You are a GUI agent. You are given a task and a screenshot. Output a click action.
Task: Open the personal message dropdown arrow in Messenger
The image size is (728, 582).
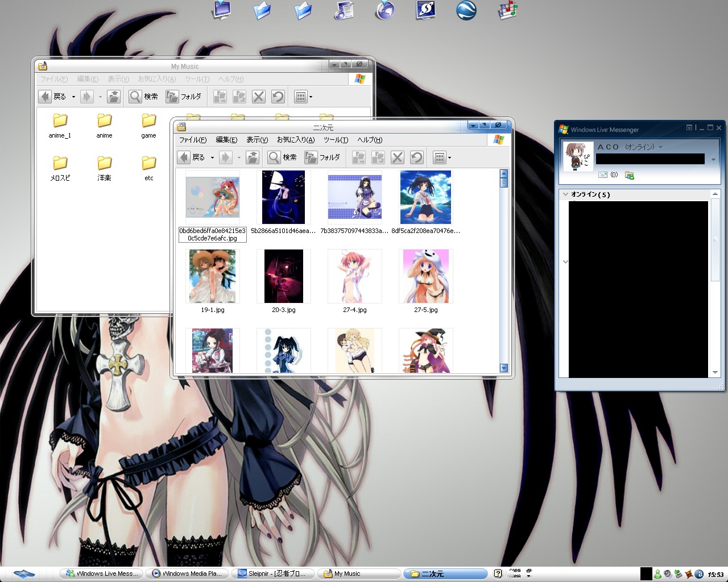pos(713,160)
